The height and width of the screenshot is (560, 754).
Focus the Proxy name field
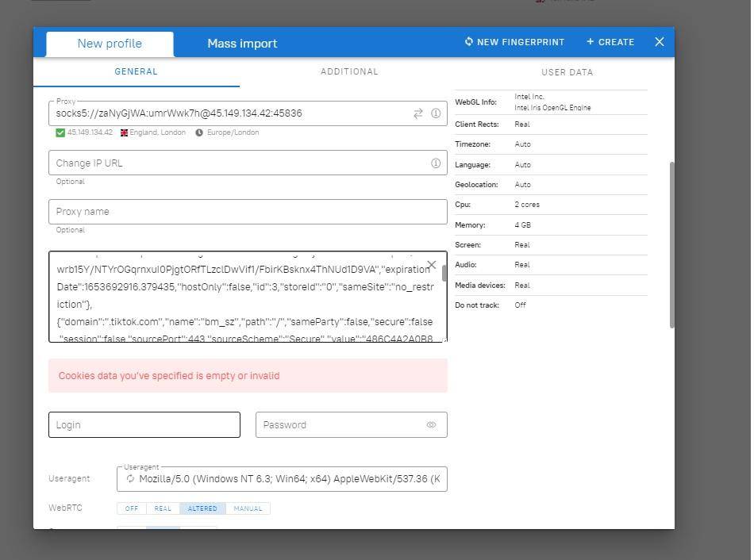coord(248,212)
